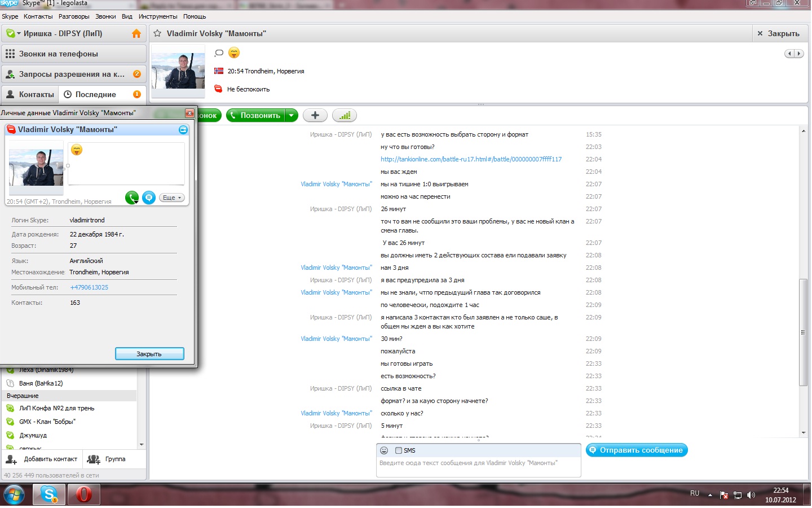
Task: Click the network icon in system tray
Action: pyautogui.click(x=738, y=495)
